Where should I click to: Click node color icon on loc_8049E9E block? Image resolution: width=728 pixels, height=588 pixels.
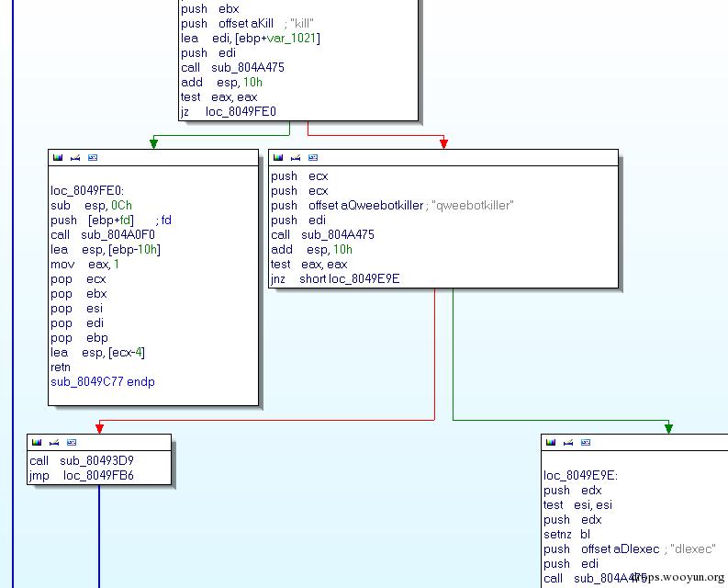[x=551, y=443]
